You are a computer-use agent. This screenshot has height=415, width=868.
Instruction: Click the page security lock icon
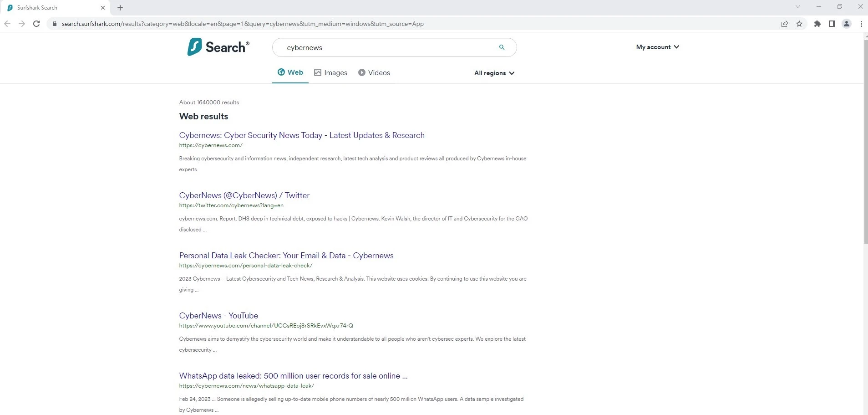[x=55, y=24]
